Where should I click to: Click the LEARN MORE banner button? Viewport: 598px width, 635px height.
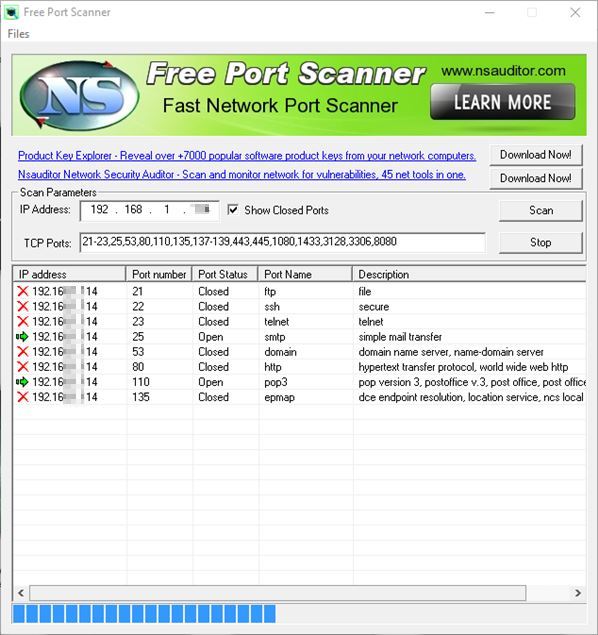point(502,102)
